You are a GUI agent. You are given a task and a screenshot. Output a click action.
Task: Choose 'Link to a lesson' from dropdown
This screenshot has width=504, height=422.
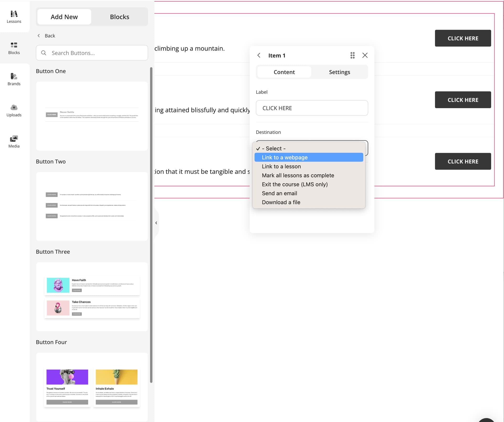click(x=281, y=166)
